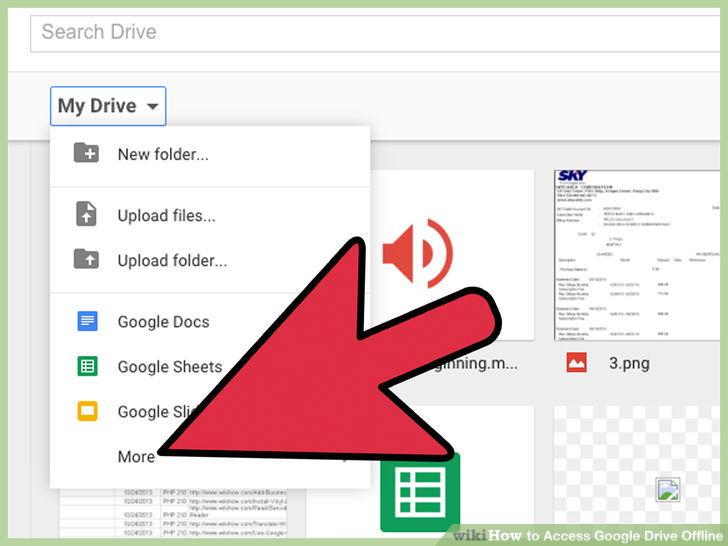
Task: Click the blue Google Docs icon
Action: [x=87, y=321]
